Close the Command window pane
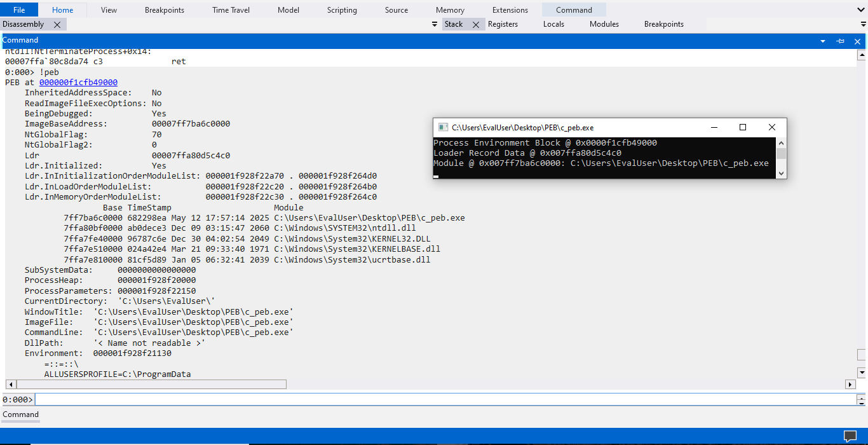Image resolution: width=868 pixels, height=445 pixels. point(857,41)
